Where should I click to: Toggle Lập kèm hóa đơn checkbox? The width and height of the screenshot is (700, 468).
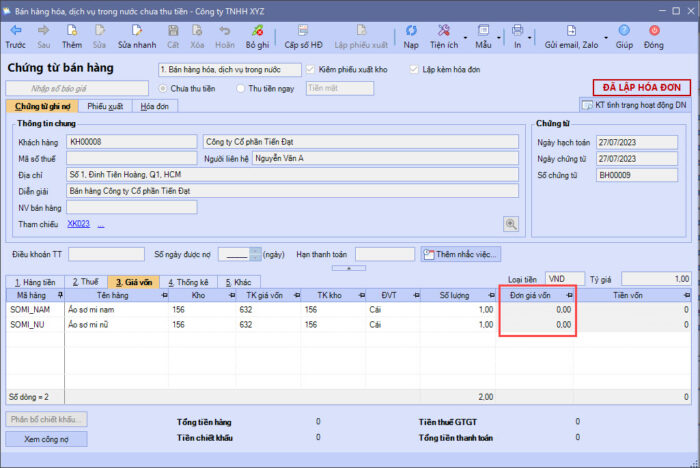(x=413, y=70)
